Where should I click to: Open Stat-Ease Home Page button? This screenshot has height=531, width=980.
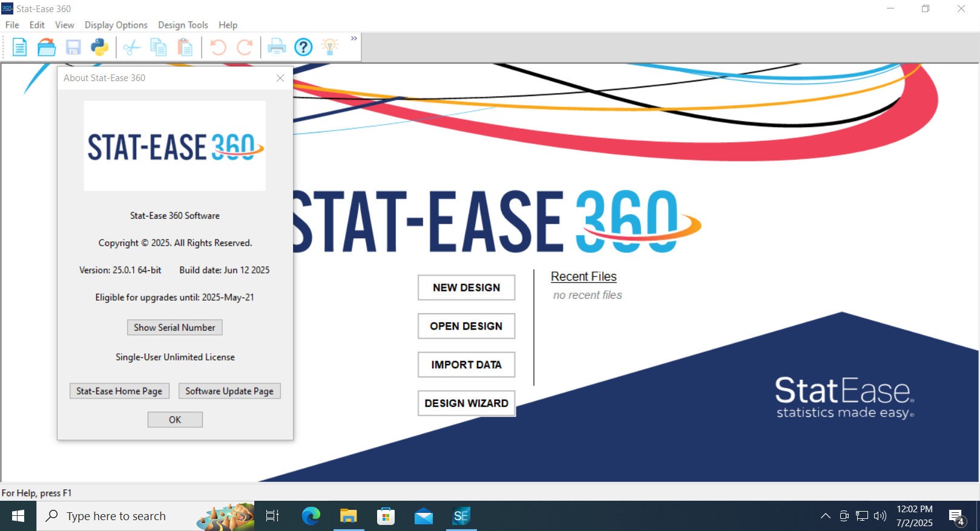coord(119,391)
